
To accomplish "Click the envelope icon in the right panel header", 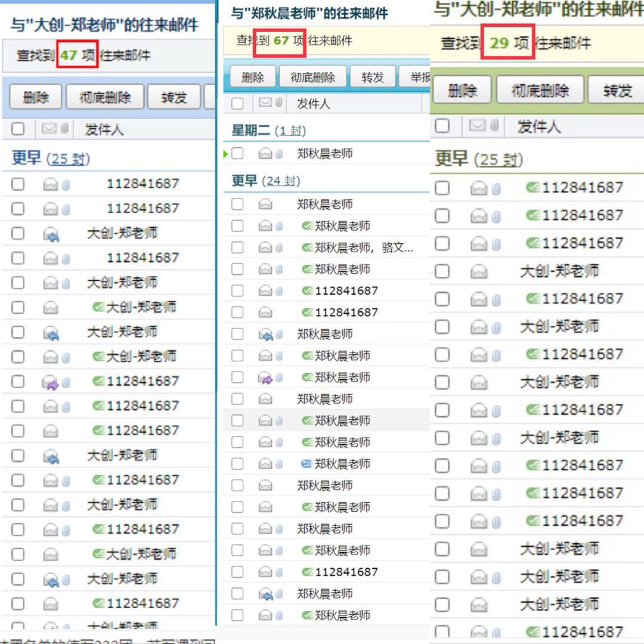I will (x=478, y=126).
